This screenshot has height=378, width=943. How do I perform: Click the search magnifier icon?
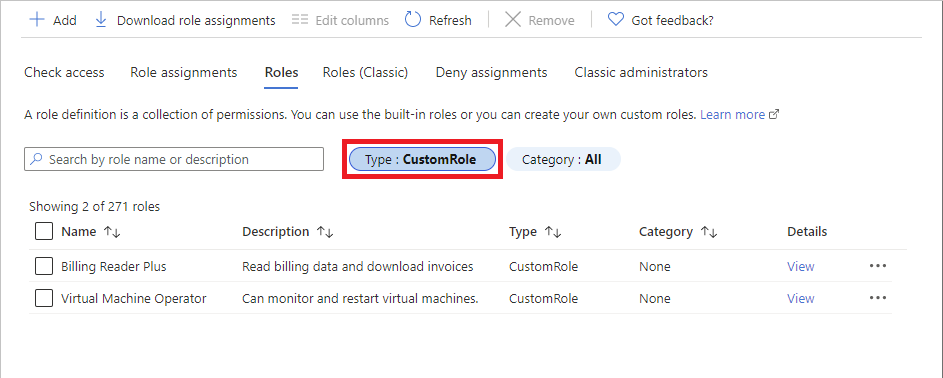click(x=37, y=159)
